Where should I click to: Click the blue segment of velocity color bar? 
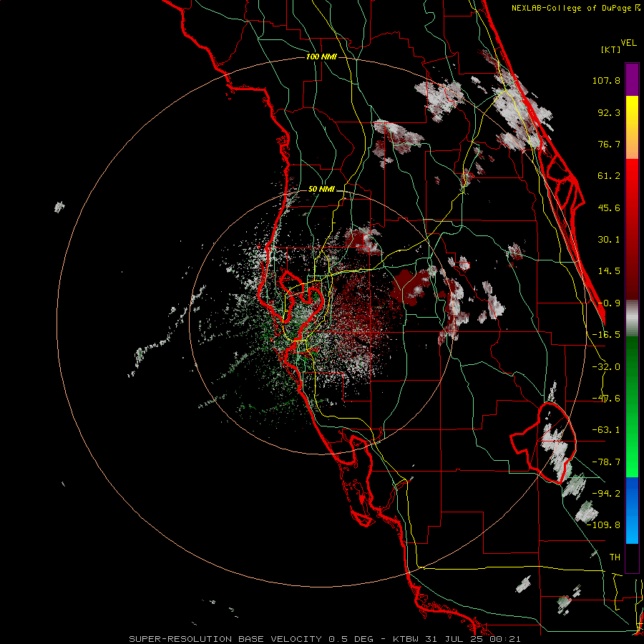[632, 510]
